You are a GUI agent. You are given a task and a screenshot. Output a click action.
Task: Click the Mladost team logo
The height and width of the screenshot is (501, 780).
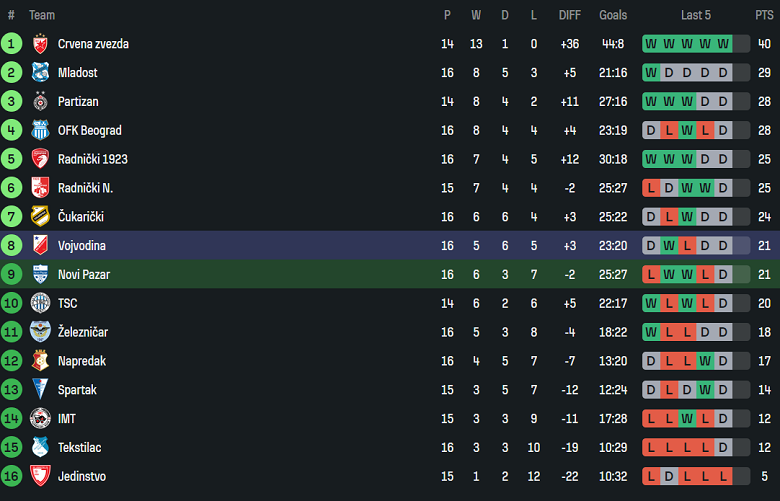40,73
